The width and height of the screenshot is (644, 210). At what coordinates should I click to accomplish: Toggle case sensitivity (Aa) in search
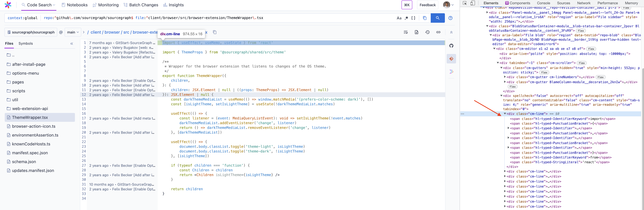[x=399, y=18]
